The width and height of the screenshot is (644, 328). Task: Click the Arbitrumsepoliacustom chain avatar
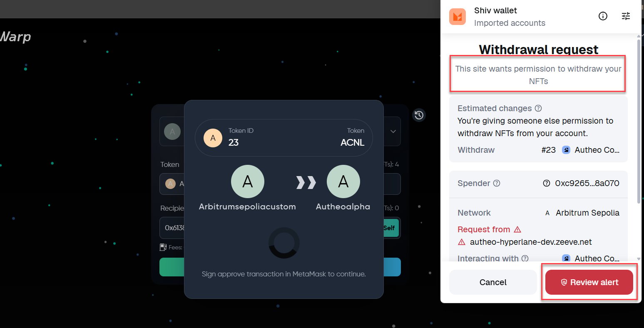(248, 181)
